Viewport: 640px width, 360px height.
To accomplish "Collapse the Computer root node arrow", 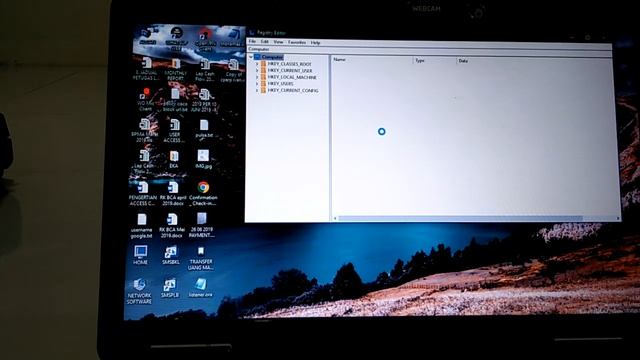I will pyautogui.click(x=251, y=57).
